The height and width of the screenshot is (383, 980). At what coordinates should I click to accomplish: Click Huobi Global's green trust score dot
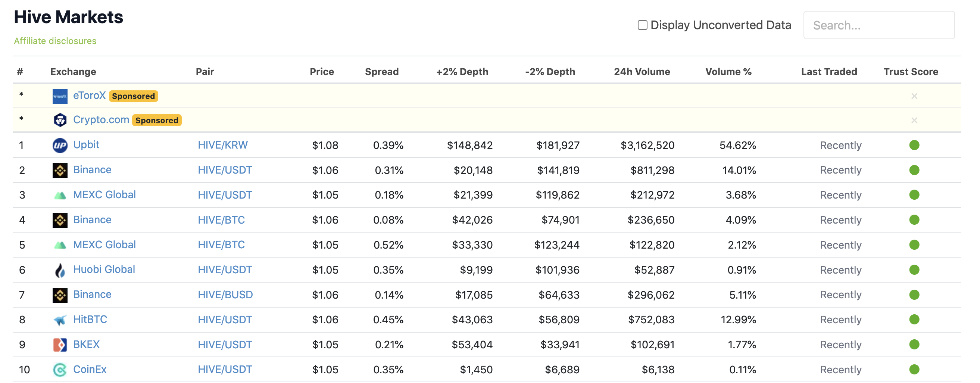click(x=914, y=270)
